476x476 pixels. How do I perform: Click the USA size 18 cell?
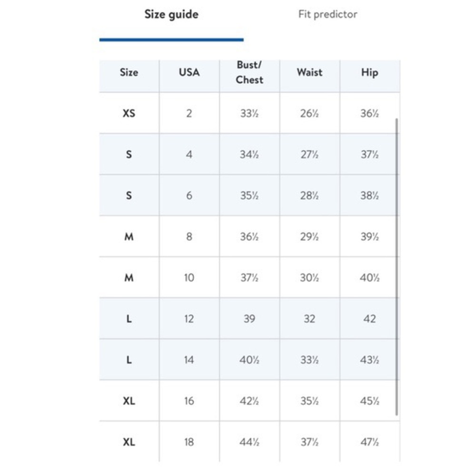pos(189,442)
